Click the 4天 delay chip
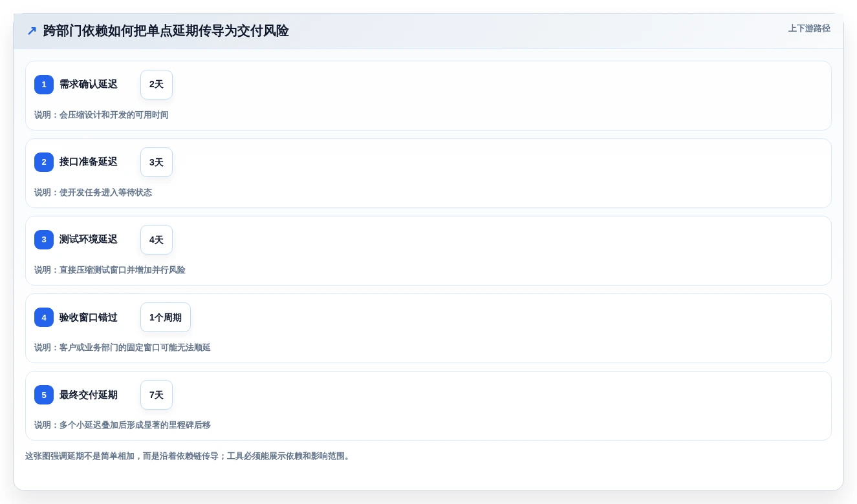This screenshot has width=857, height=504. tap(157, 240)
